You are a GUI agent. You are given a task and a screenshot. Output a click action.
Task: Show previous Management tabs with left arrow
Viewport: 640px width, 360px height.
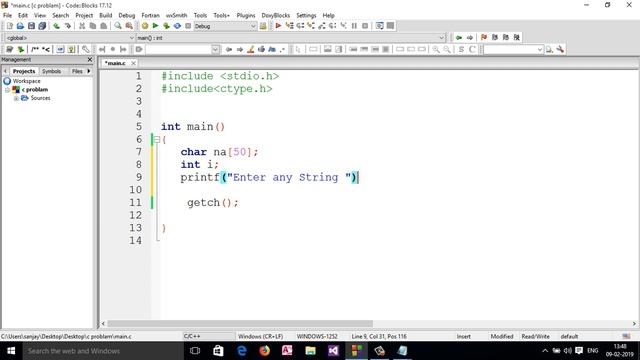(5, 71)
